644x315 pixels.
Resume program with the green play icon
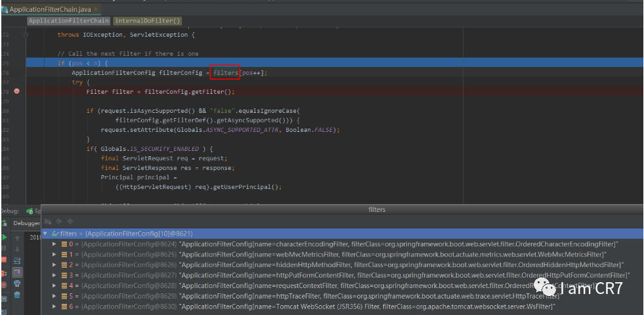point(5,237)
